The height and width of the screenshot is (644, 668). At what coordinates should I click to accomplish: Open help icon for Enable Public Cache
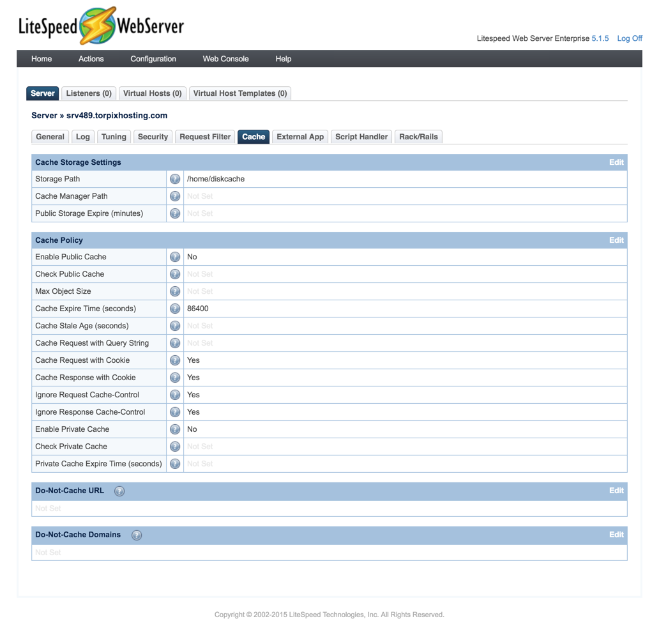coord(175,257)
